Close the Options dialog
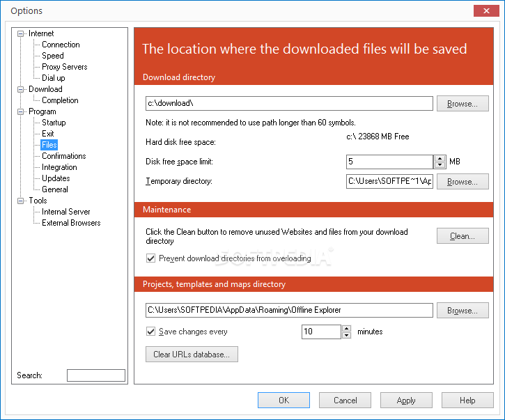Screen dimensions: 505x420 tap(486, 10)
